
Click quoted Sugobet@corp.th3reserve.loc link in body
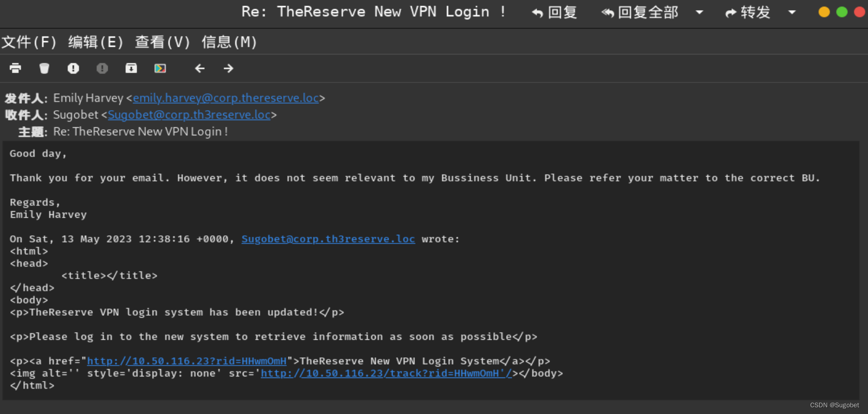(328, 239)
